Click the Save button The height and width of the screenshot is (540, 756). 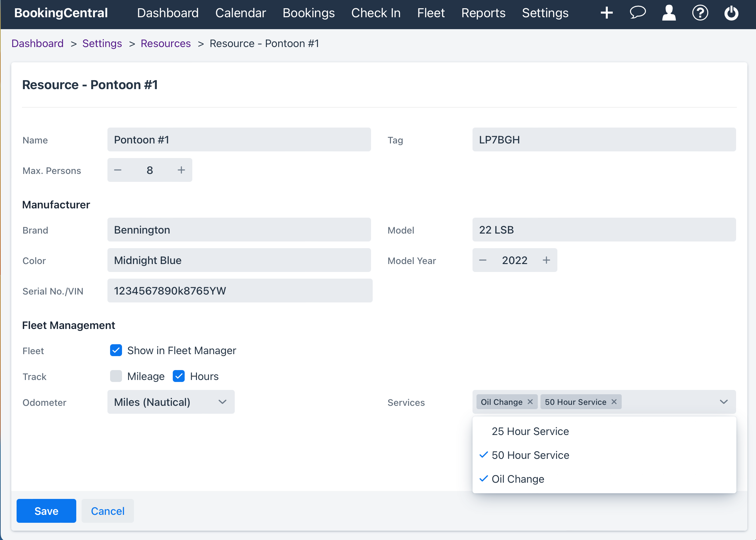click(46, 511)
